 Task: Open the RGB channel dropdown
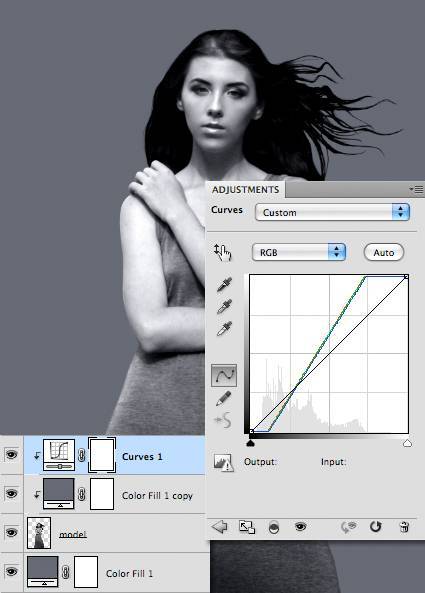299,252
